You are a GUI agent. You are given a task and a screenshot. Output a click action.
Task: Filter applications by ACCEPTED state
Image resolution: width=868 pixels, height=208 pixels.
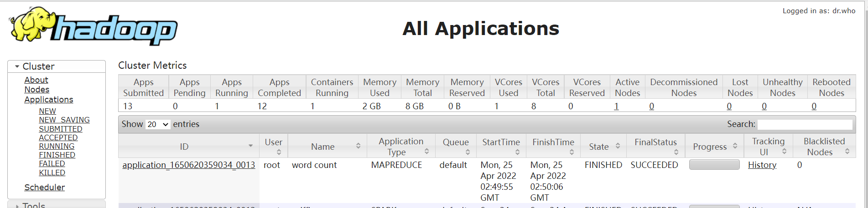(58, 137)
